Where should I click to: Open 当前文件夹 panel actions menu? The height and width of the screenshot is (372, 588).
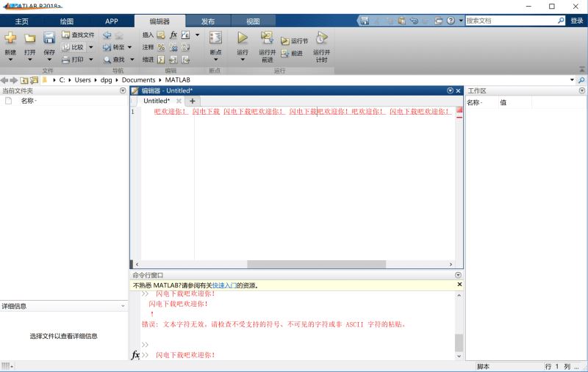click(123, 90)
